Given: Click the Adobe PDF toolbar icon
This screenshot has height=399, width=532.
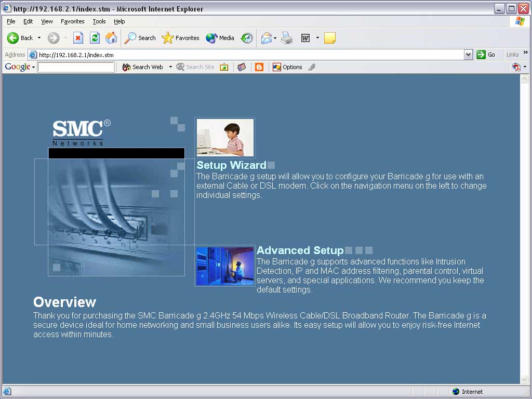Looking at the screenshot, I should (516, 67).
